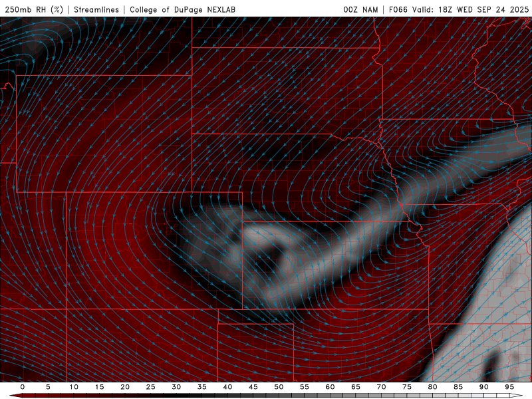Click the "95" color scale label

[x=509, y=387]
